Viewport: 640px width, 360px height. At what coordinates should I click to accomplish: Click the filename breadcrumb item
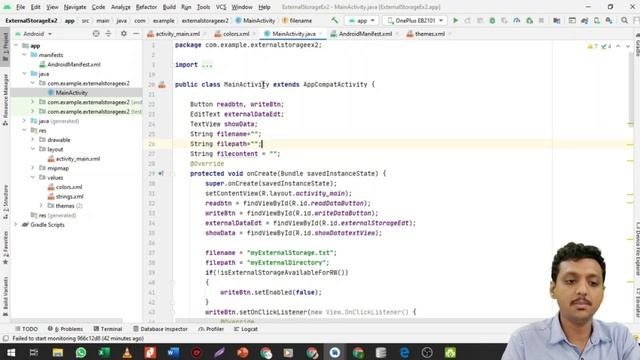coord(297,20)
